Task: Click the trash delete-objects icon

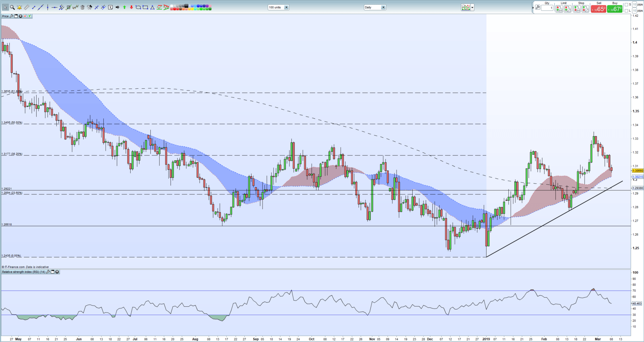Action: click(x=82, y=7)
